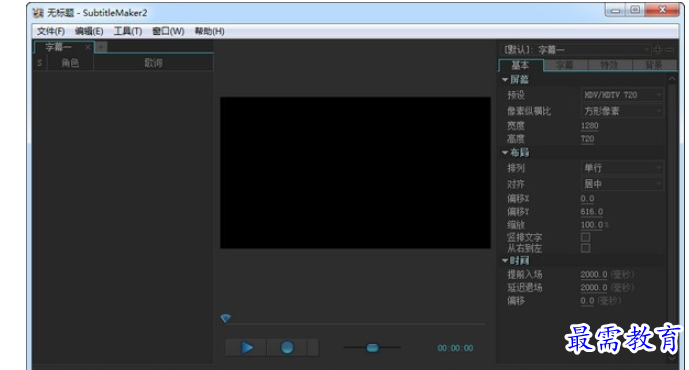Open the 帮助(H) menu

pos(210,31)
